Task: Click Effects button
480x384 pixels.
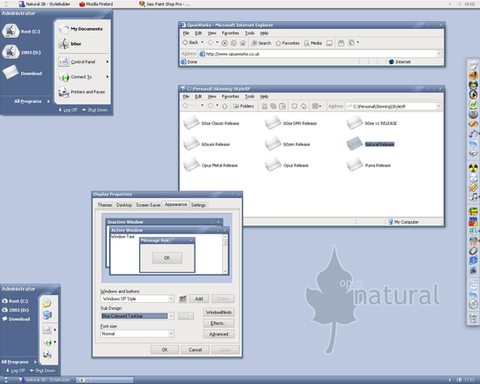Action: point(219,323)
